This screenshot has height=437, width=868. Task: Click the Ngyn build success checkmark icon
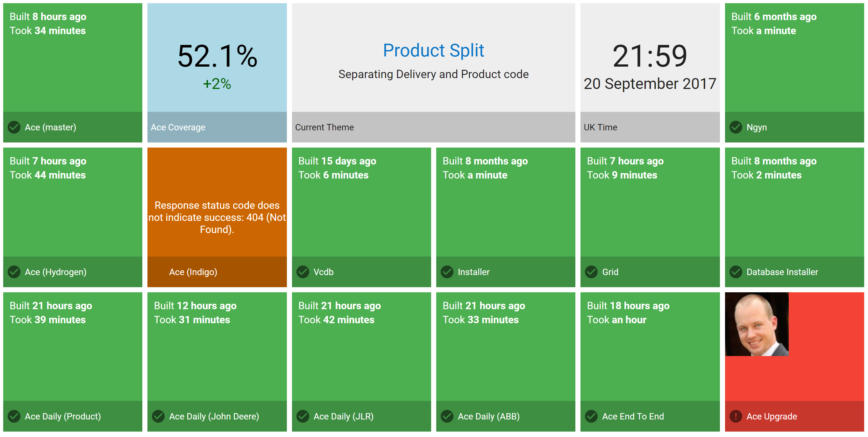click(x=736, y=127)
